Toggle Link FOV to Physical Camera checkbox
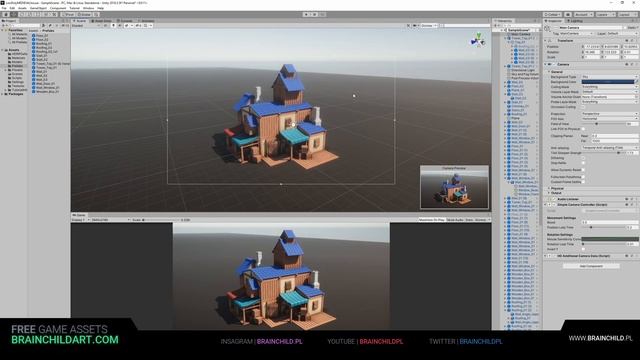 tap(584, 129)
